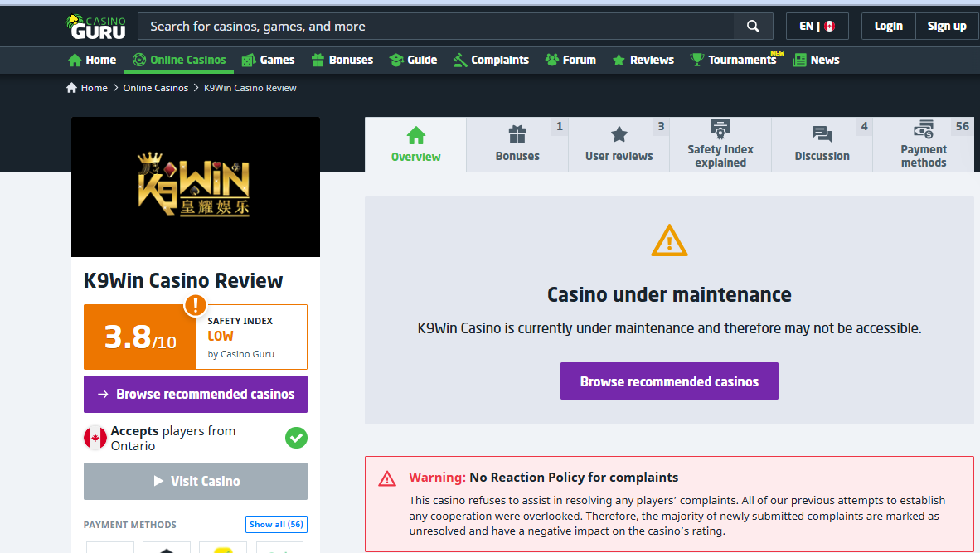Open the User reviews tab

click(619, 144)
